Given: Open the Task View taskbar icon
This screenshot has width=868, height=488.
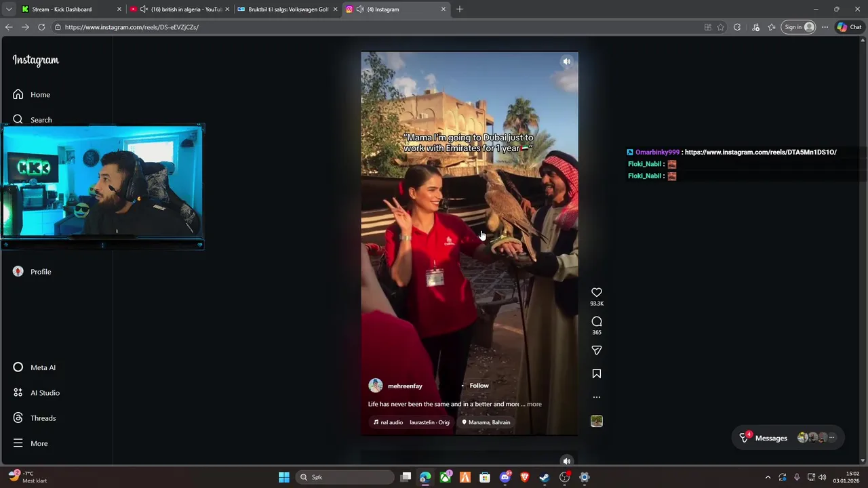Looking at the screenshot, I should (x=406, y=477).
